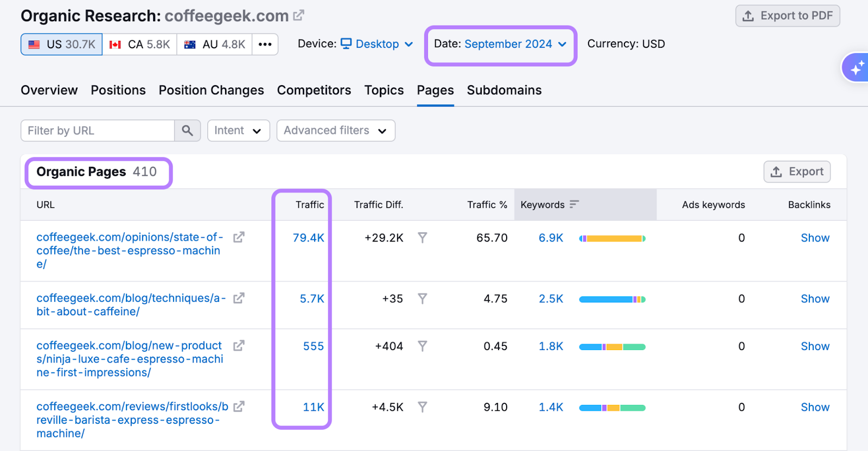The image size is (868, 451).
Task: Switch to the CA 5.8K database
Action: (x=140, y=45)
